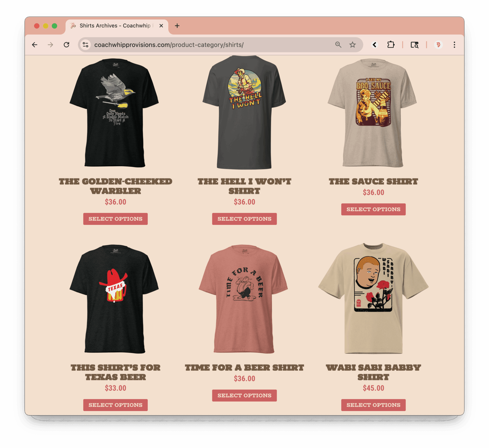This screenshot has width=489, height=448.
Task: Click the Wabi Sabi Babby shirt image
Action: [373, 299]
